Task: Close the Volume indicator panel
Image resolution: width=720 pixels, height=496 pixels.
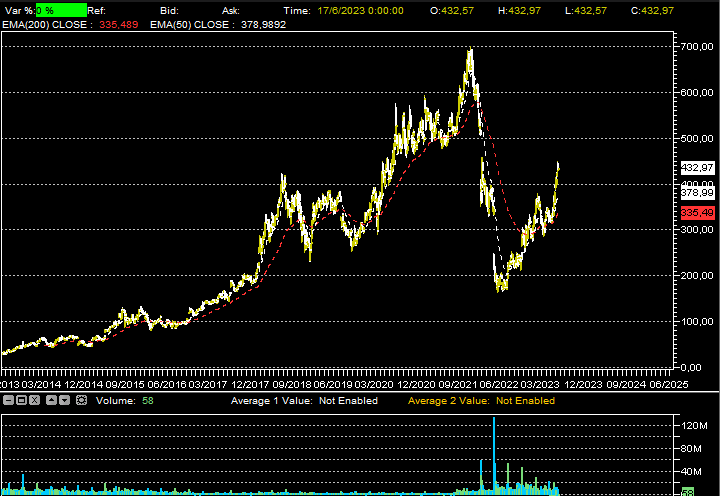Action: [34, 400]
